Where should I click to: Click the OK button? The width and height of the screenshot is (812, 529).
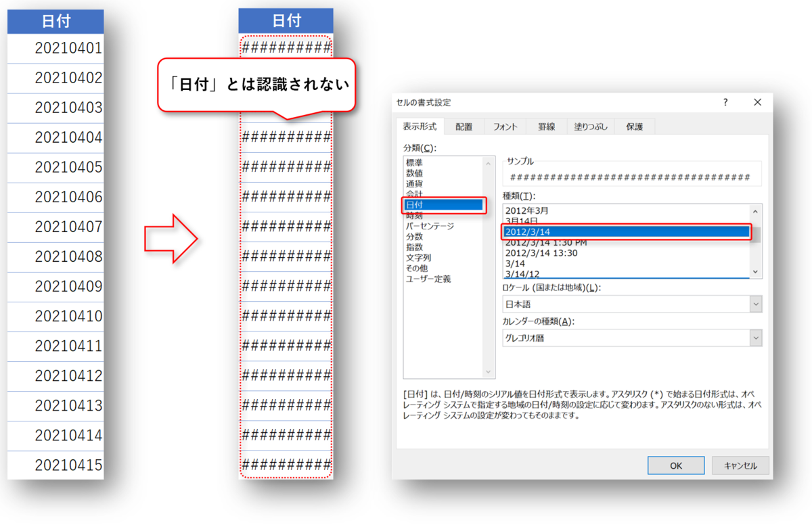coord(675,465)
